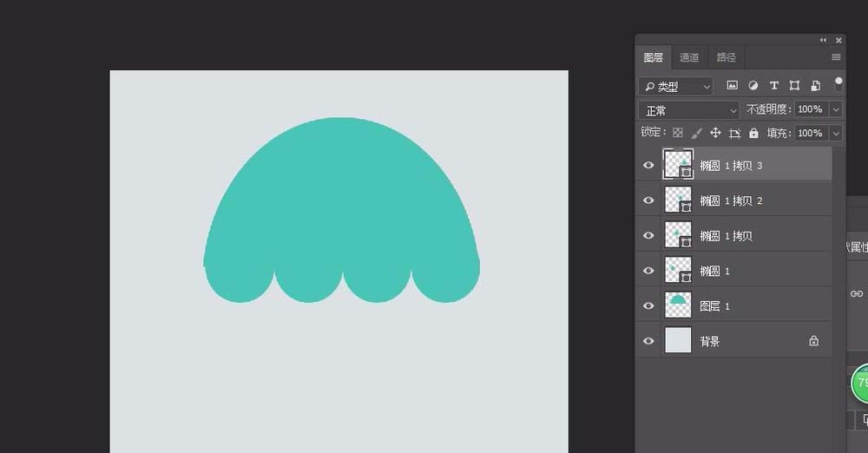Turn off layer filtering switch
Viewport: 868px width, 453px height.
click(838, 84)
